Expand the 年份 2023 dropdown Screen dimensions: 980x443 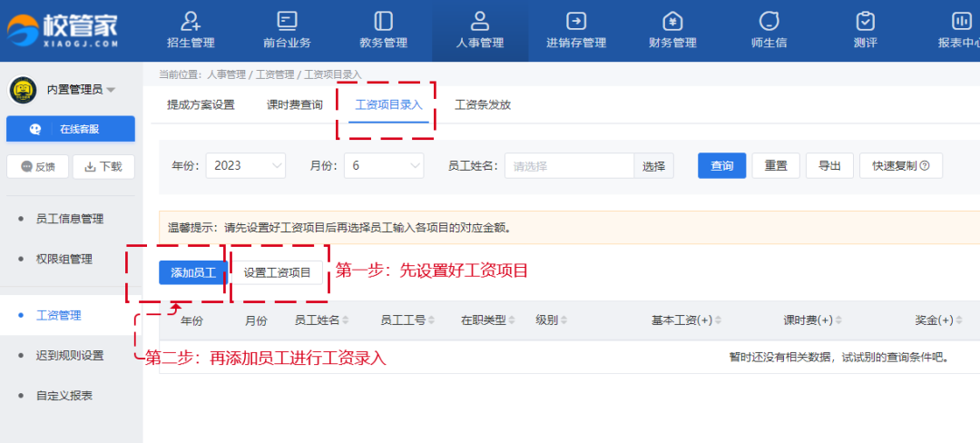click(245, 166)
